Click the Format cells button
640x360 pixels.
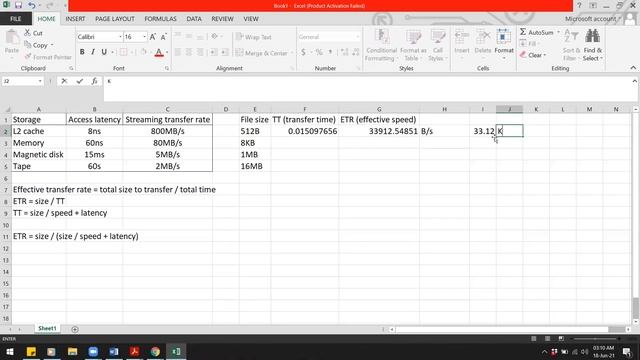pos(504,44)
